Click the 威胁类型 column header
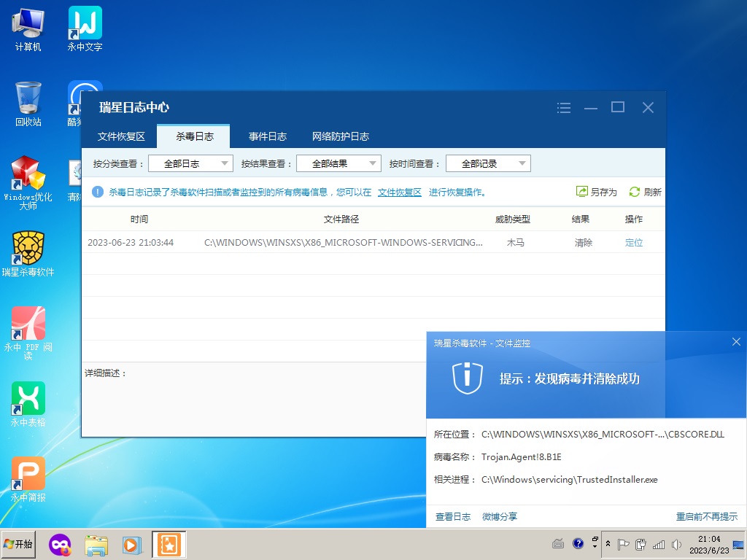The image size is (747, 560). pyautogui.click(x=513, y=219)
